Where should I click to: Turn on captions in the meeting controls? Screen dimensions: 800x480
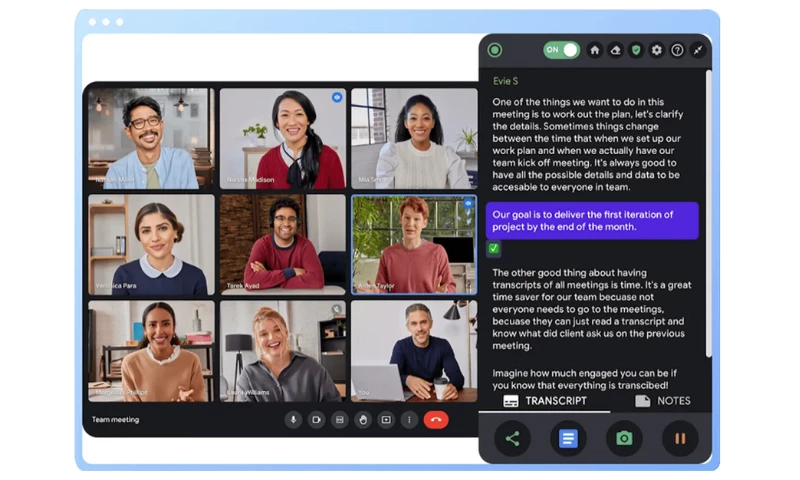(340, 420)
